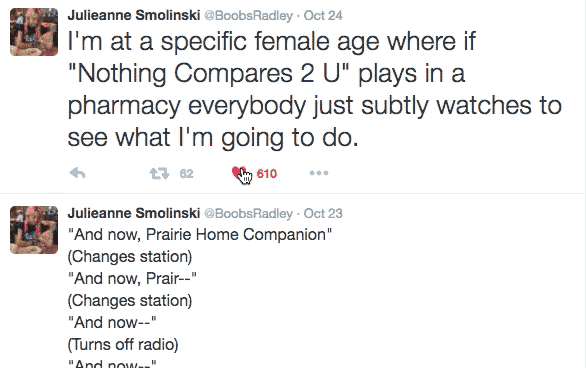Open the Oct 23 timestamp permalink

pos(323,213)
